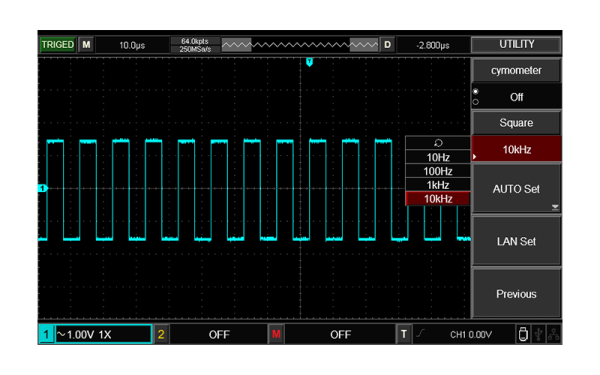The image size is (600, 375).
Task: Open the cymometer menu button
Action: (x=516, y=70)
